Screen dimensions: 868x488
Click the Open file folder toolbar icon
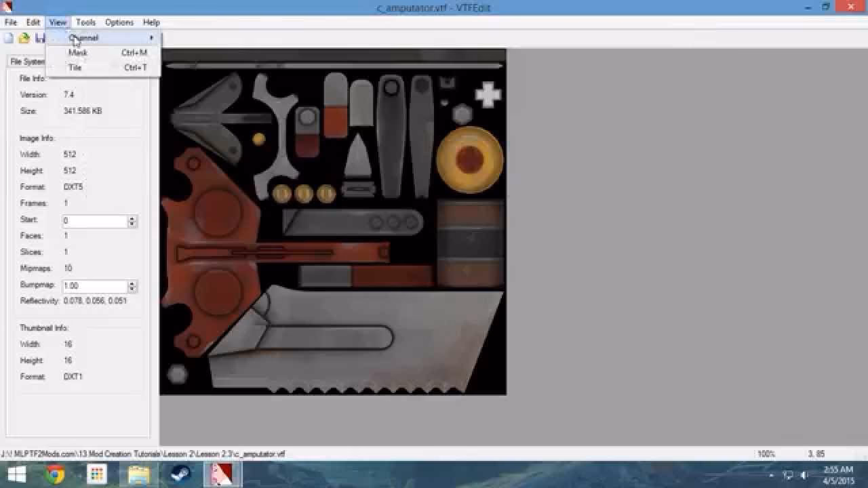pos(24,39)
